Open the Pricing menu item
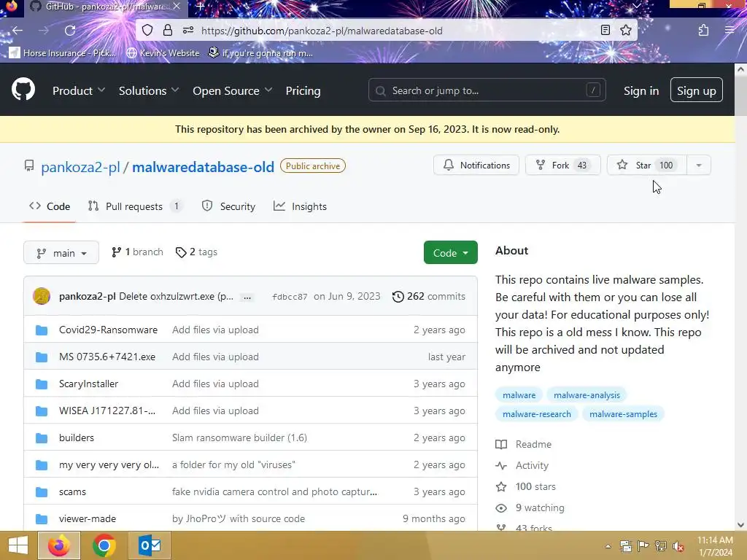 point(303,91)
